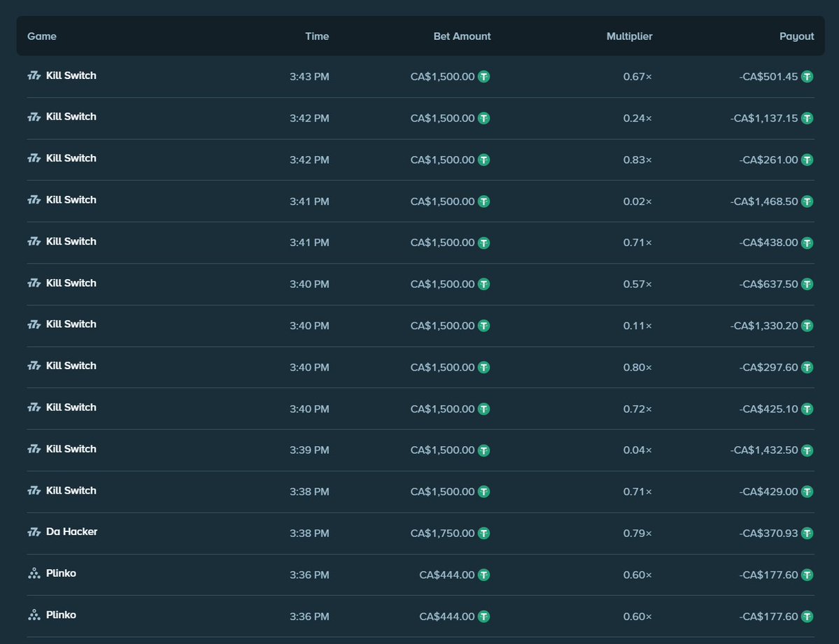
Task: Select the 0.04× multiplier value
Action: coord(637,450)
